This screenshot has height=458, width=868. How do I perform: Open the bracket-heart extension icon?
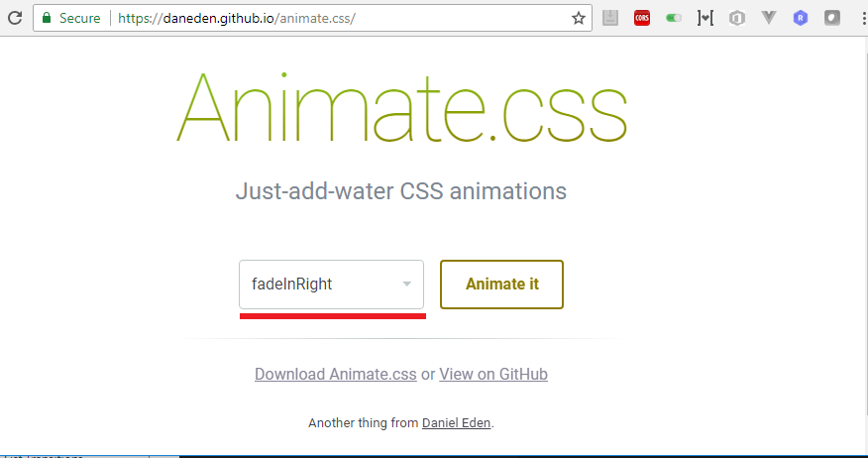point(705,18)
